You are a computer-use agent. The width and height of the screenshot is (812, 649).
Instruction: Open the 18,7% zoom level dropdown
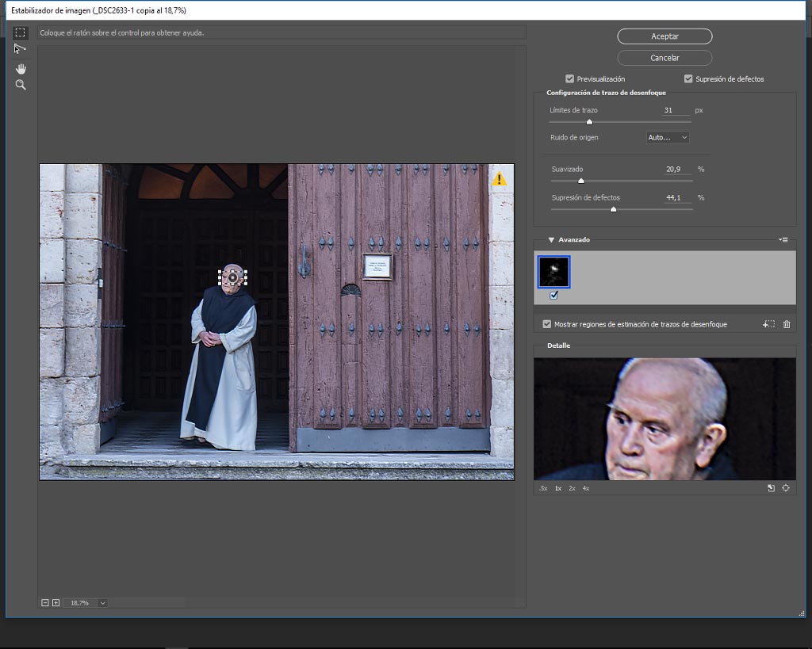pos(102,603)
